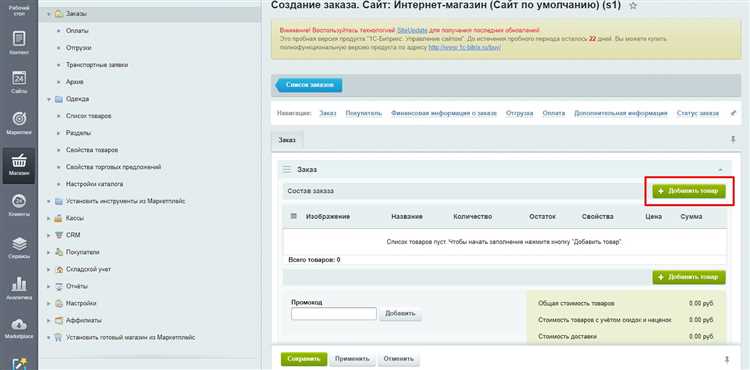Add the page to favorites with the star
The height and width of the screenshot is (370, 750).
[633, 6]
